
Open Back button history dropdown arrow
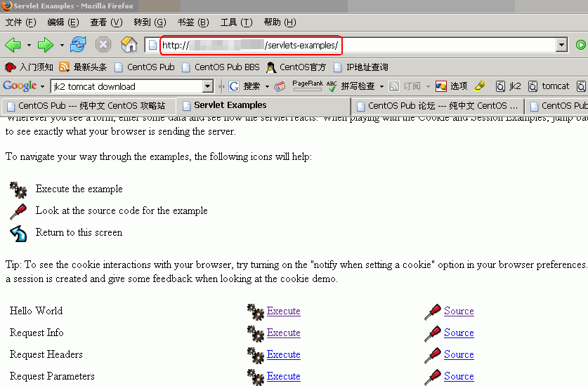(x=29, y=46)
